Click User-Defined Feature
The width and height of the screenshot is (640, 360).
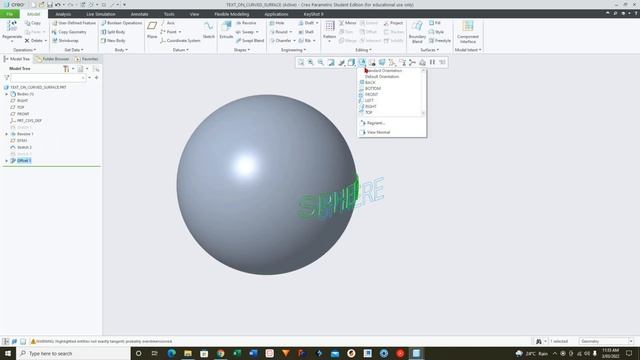point(74,23)
